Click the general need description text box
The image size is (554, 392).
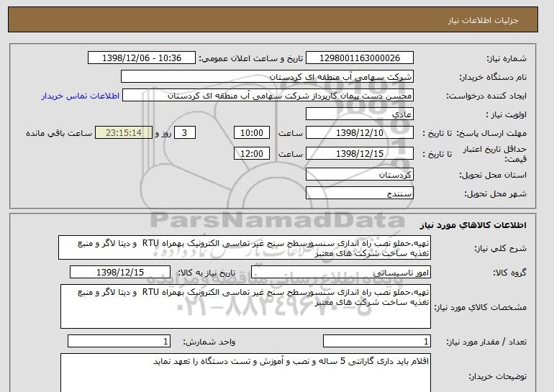[x=245, y=248]
